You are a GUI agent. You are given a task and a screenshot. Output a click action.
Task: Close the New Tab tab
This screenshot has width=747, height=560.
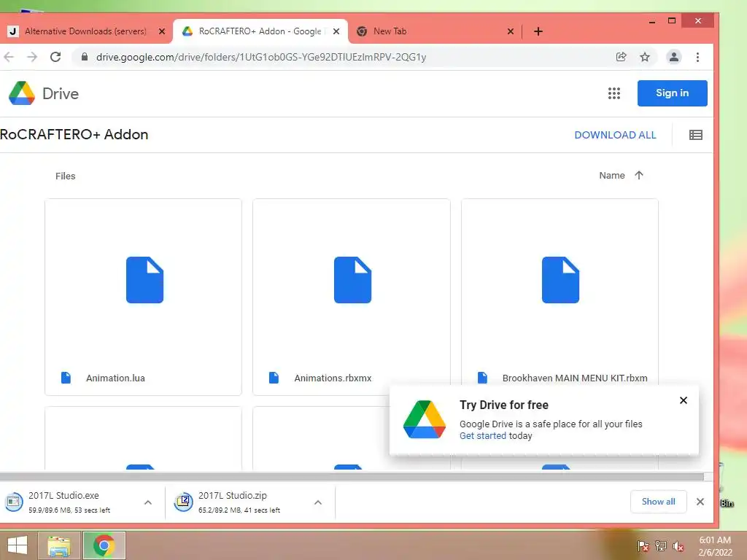(x=511, y=31)
